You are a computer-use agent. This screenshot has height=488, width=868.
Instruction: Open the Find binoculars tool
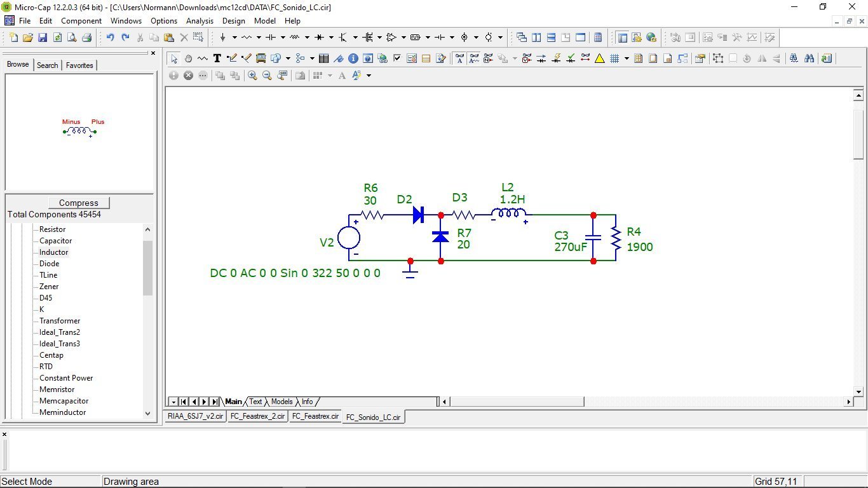(809, 58)
